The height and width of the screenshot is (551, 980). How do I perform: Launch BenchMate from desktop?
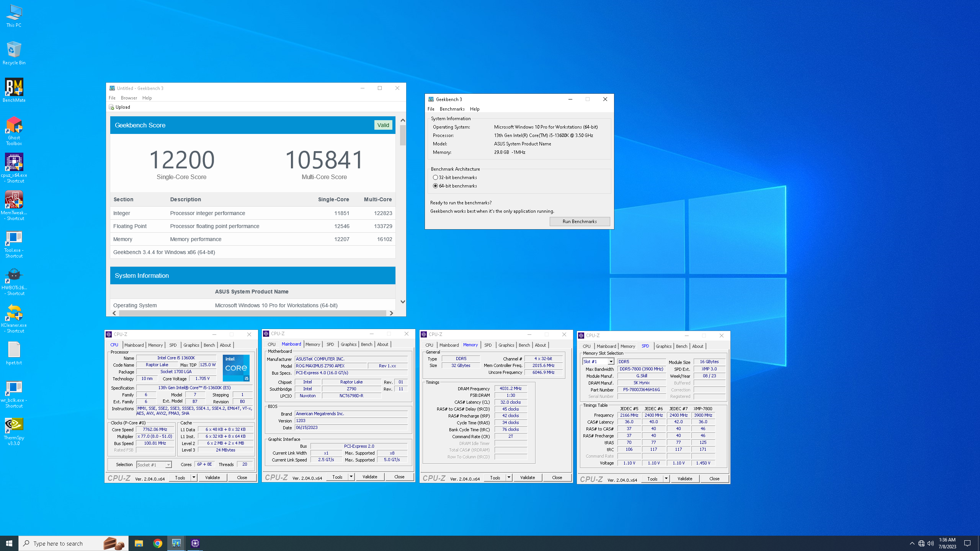(14, 90)
